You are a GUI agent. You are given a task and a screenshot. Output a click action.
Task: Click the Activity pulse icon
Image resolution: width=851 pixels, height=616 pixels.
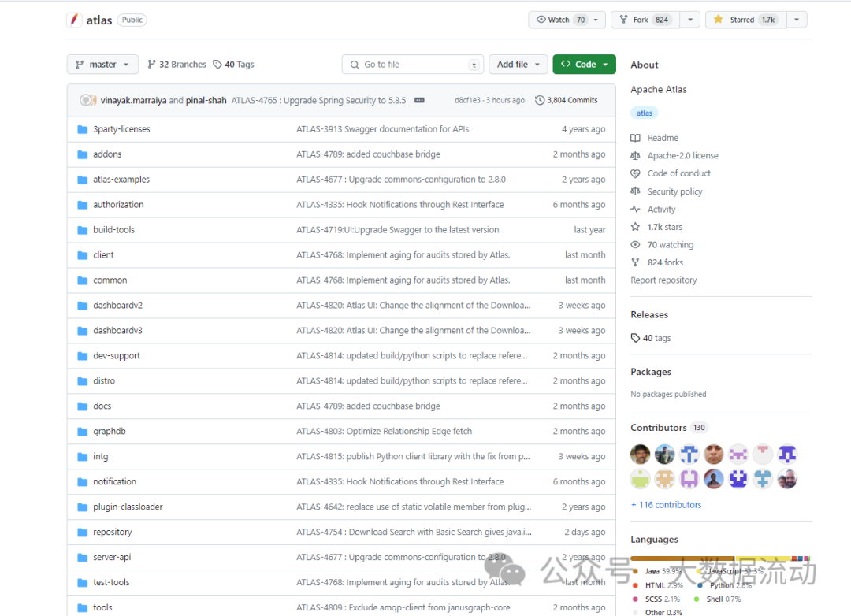click(x=636, y=210)
